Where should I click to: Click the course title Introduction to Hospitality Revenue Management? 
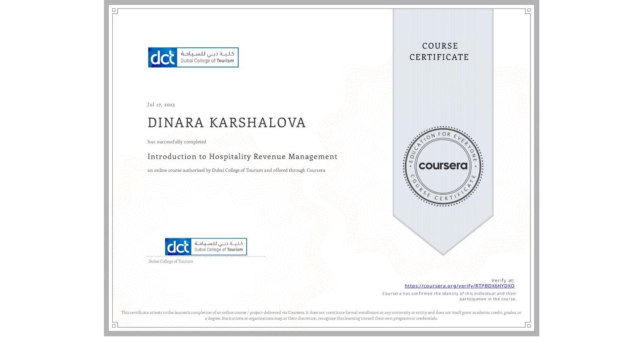coord(242,157)
